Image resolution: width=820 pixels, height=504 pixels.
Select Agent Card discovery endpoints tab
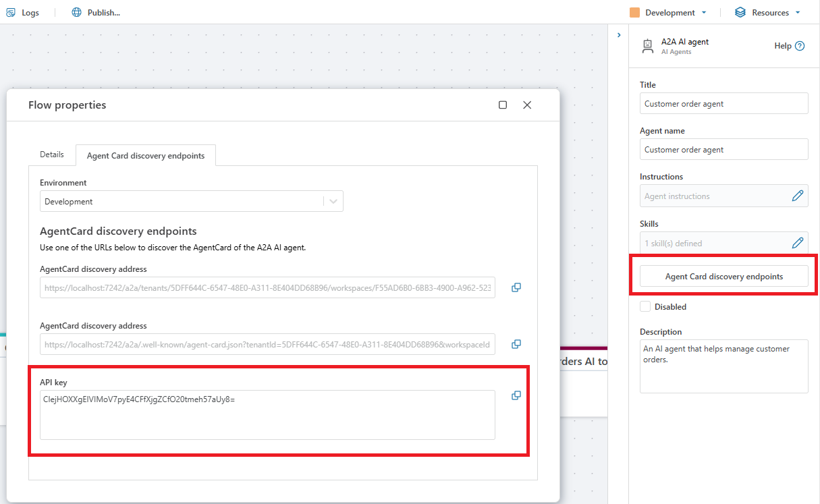tap(146, 156)
